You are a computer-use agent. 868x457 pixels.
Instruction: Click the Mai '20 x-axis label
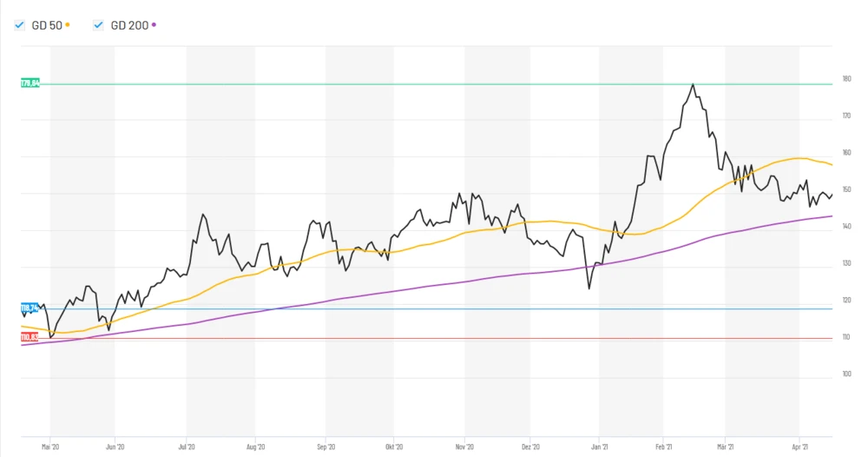[49, 447]
